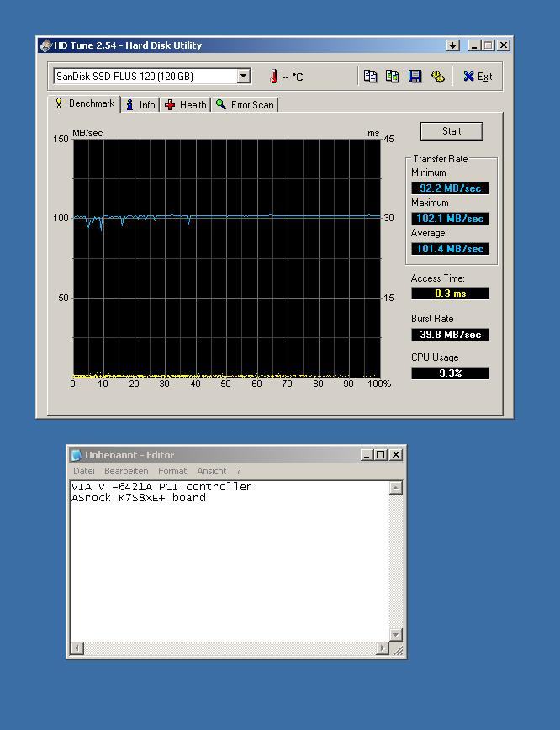Close the HD Tune window
This screenshot has height=730, width=560.
503,45
